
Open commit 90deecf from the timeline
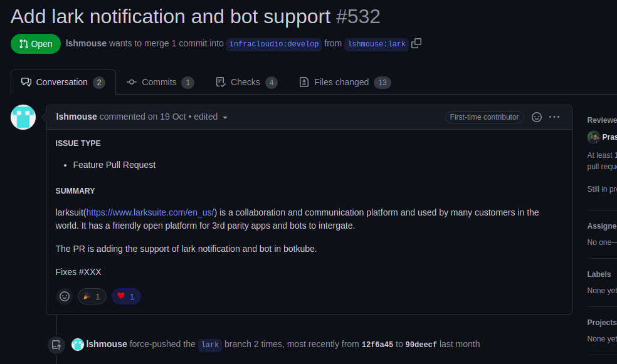click(421, 345)
